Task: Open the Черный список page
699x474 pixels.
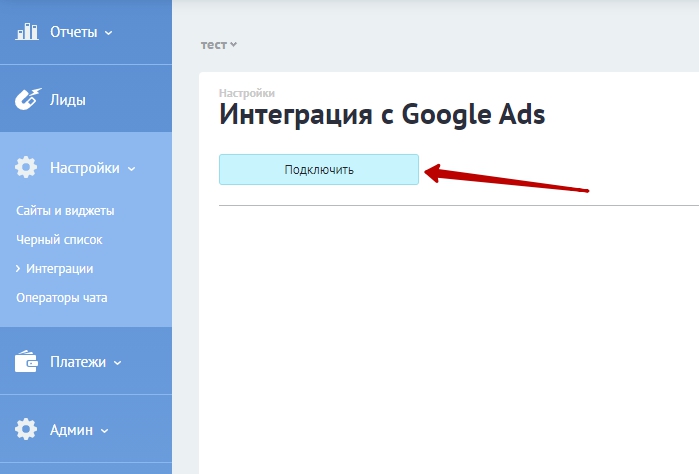Action: coord(59,239)
